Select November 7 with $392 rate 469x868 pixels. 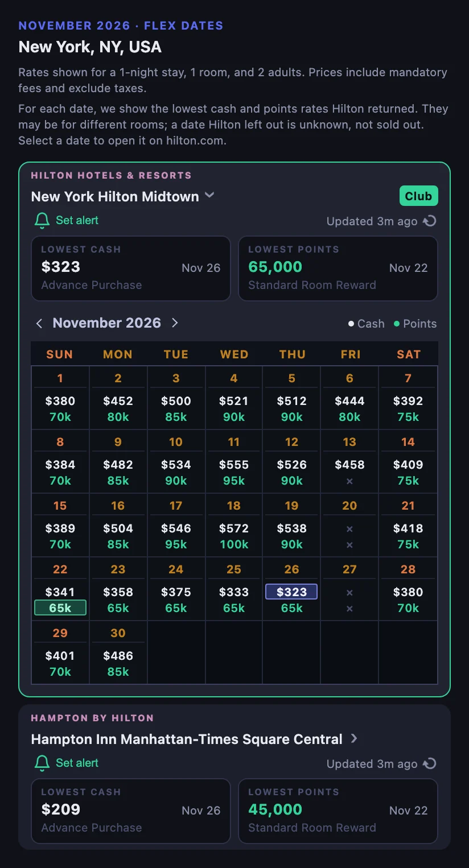pyautogui.click(x=408, y=398)
